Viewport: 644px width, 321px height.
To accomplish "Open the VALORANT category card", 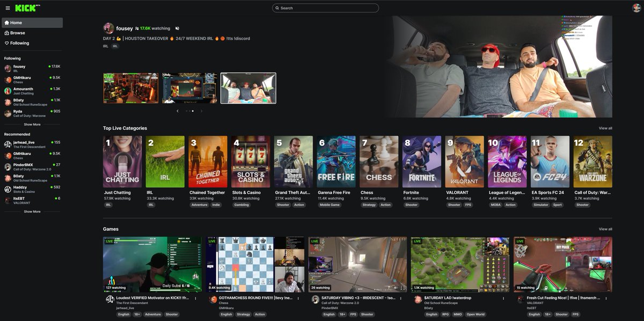I will tap(465, 162).
